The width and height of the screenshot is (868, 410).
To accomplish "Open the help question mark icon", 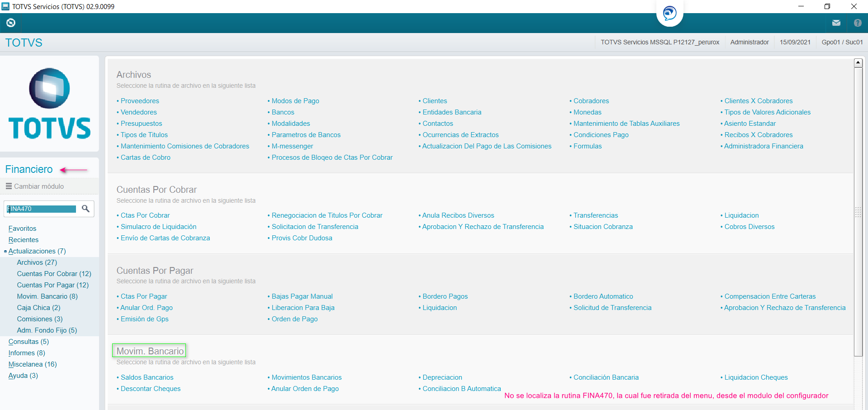I will tap(858, 23).
